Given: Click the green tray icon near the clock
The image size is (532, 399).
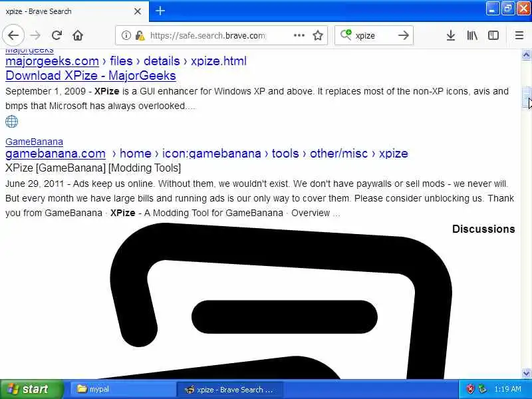Looking at the screenshot, I should click(483, 389).
